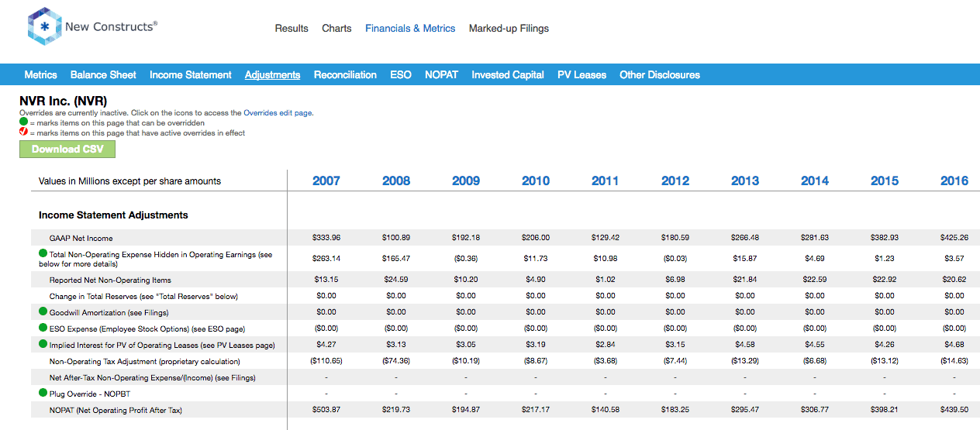Select the Adjustments tab
This screenshot has width=980, height=430.
(x=272, y=74)
